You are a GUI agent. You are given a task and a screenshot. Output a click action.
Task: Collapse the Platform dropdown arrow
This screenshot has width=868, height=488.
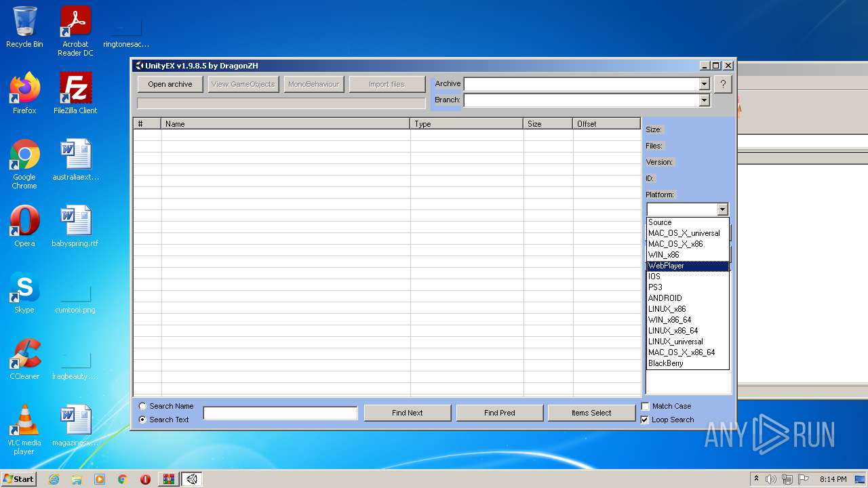(722, 210)
